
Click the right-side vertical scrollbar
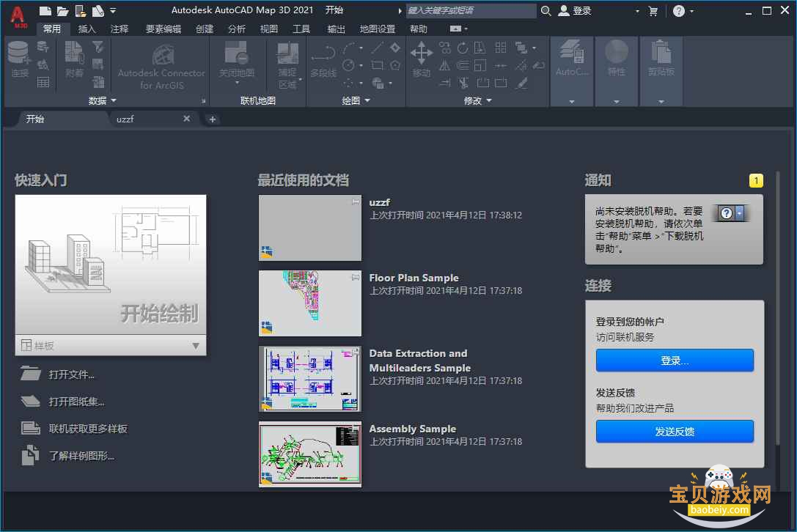[x=777, y=310]
